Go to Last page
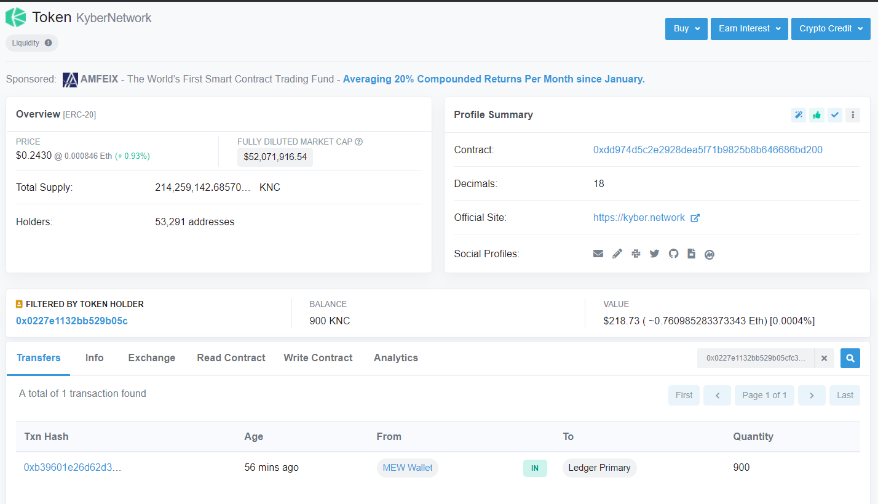Viewport: 878px width, 504px height. click(844, 395)
